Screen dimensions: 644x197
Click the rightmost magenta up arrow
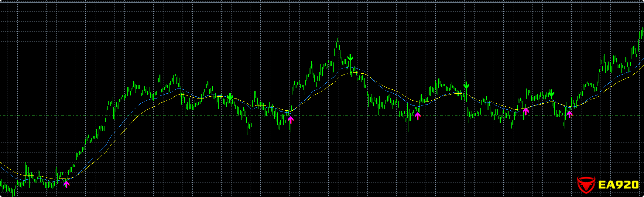[570, 114]
